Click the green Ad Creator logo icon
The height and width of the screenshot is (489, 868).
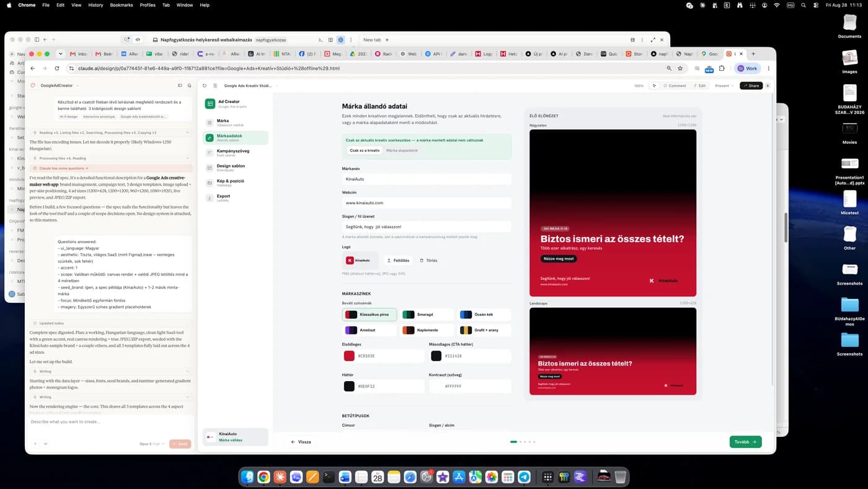click(x=210, y=104)
